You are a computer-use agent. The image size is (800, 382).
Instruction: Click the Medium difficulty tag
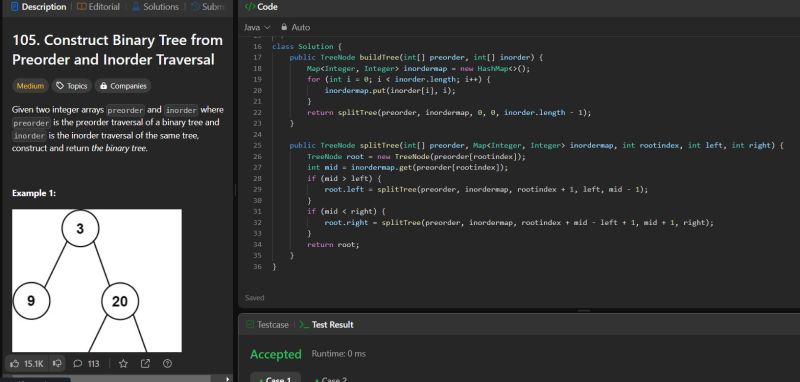click(x=30, y=86)
